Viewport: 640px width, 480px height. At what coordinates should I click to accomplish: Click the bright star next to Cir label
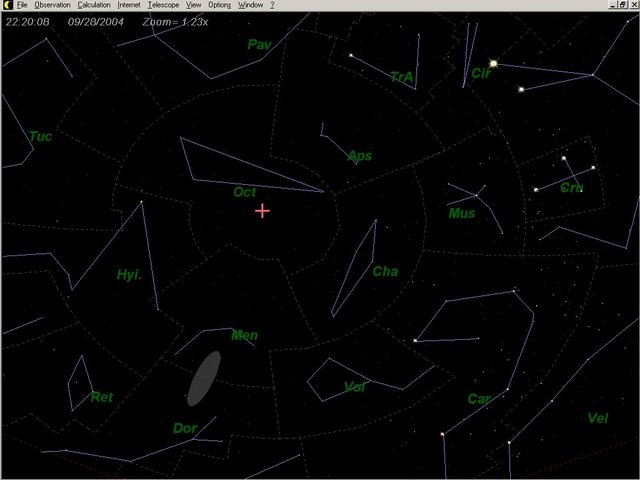click(493, 64)
